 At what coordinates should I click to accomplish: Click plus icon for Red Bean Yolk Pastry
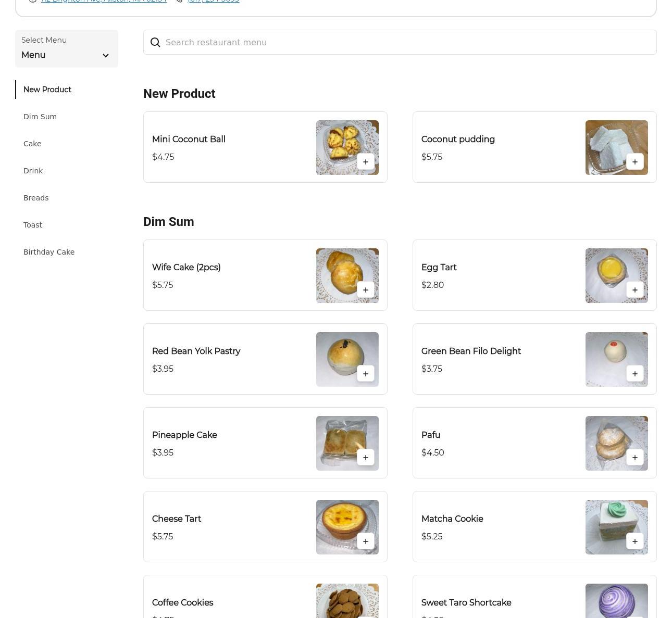(365, 374)
